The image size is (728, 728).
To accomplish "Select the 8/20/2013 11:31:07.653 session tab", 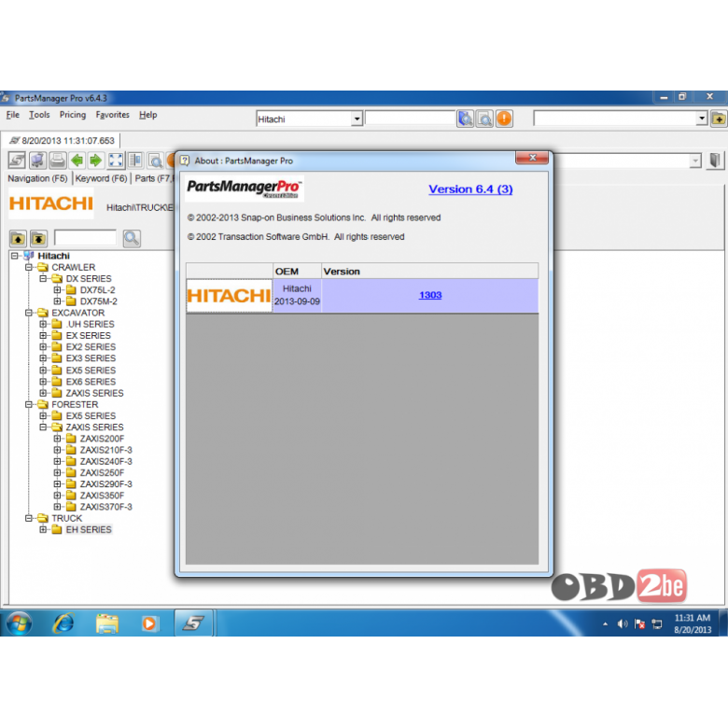I will [x=63, y=140].
